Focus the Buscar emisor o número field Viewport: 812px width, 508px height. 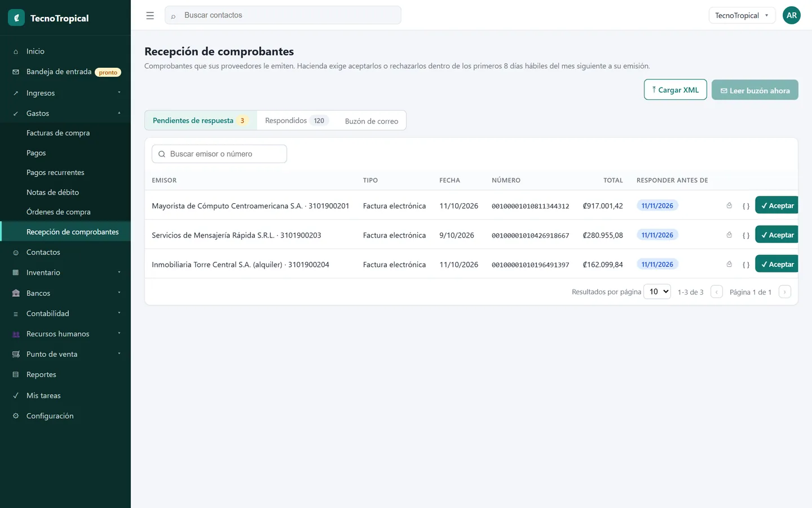pos(219,154)
